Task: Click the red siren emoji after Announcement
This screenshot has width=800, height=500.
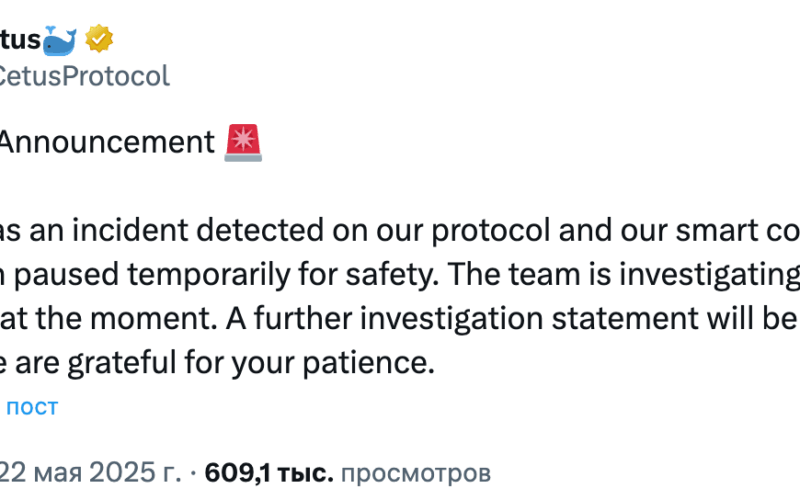Action: coord(243,143)
